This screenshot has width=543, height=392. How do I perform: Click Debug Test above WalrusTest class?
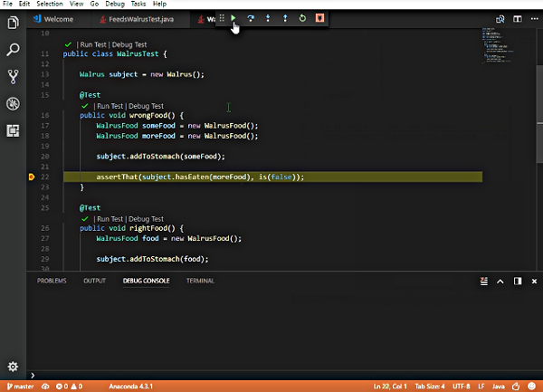tap(129, 44)
